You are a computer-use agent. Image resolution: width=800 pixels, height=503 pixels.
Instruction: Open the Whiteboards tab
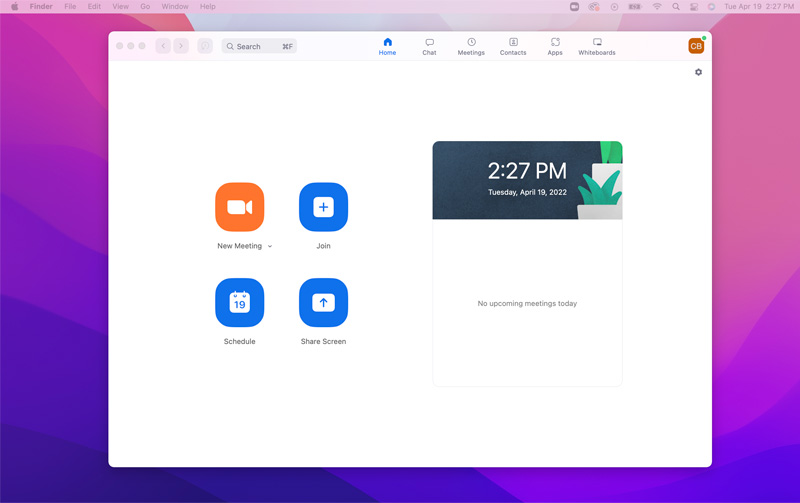pyautogui.click(x=596, y=46)
